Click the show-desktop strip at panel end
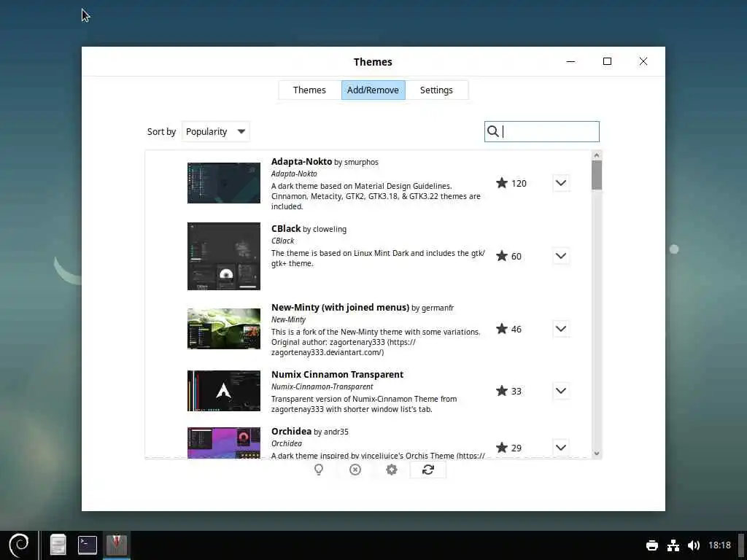 pyautogui.click(x=742, y=545)
